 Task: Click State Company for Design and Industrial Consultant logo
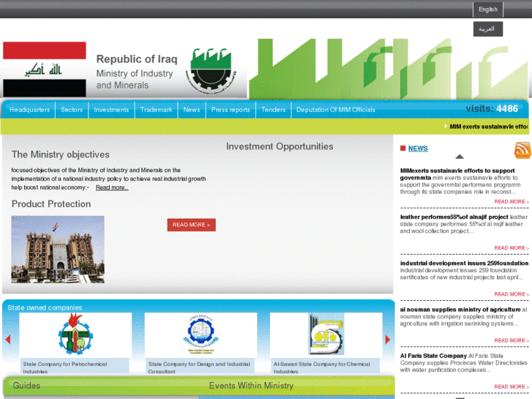(x=201, y=335)
